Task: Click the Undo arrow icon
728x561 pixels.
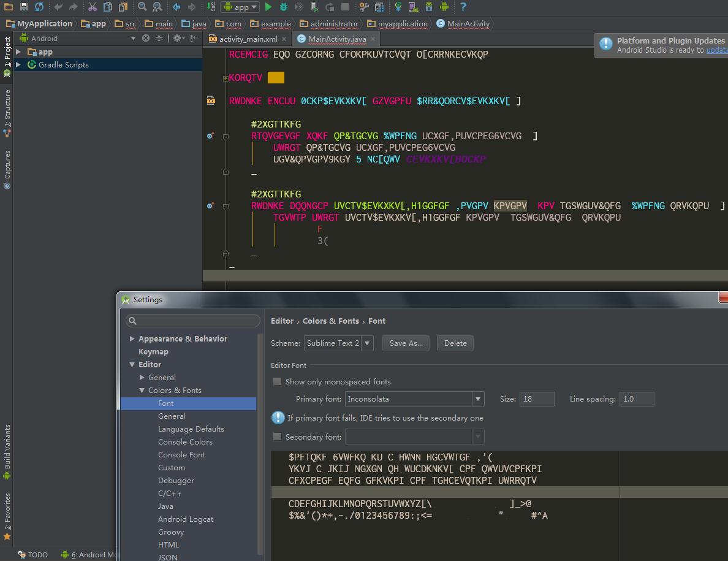Action: click(58, 7)
